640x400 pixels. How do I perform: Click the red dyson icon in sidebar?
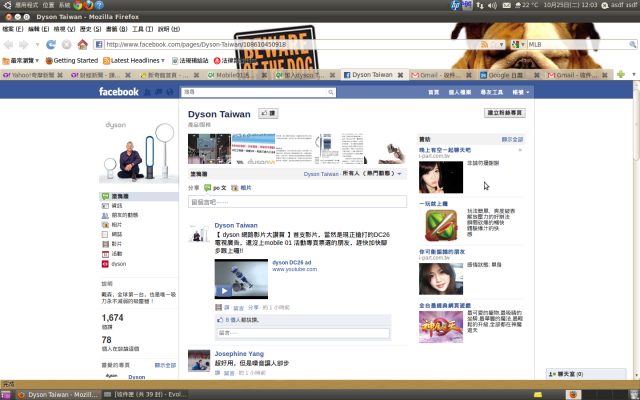click(105, 264)
